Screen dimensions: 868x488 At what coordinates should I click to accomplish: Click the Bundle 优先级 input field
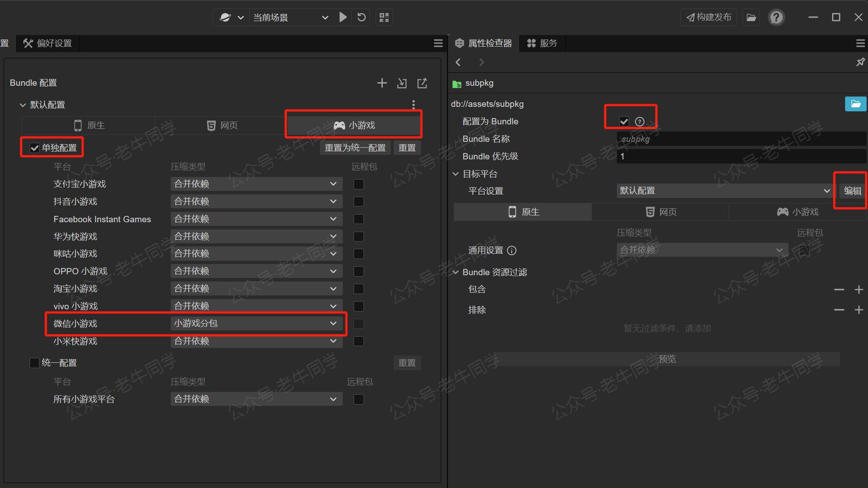point(740,156)
